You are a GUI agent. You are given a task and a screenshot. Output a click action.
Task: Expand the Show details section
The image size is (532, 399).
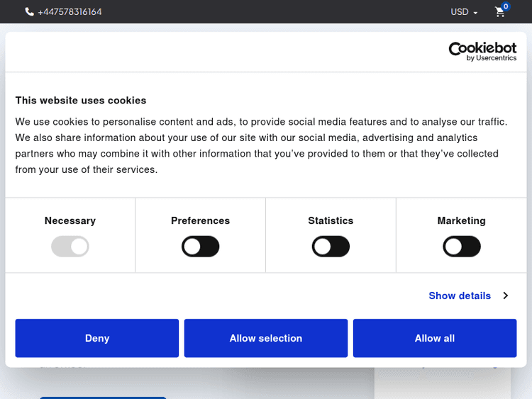click(x=460, y=296)
